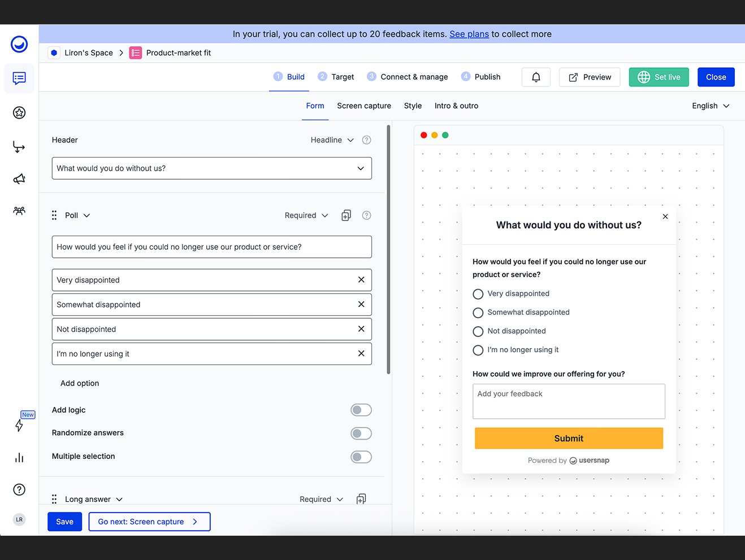Click the Set live button
745x560 pixels.
point(659,77)
